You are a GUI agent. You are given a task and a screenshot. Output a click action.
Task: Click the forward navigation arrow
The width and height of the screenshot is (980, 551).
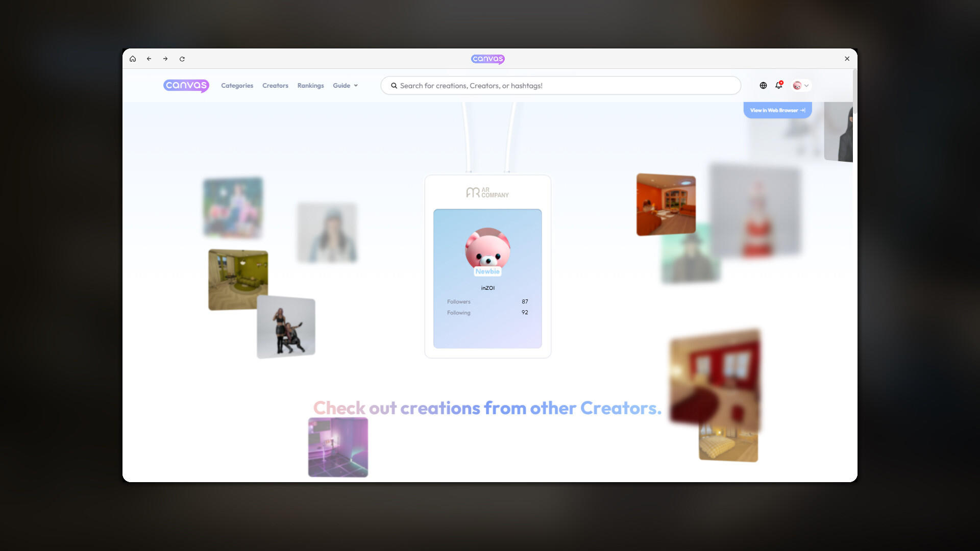point(165,59)
